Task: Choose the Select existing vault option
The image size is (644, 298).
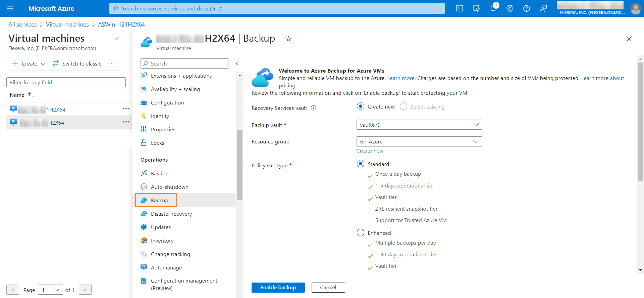Action: (x=404, y=107)
